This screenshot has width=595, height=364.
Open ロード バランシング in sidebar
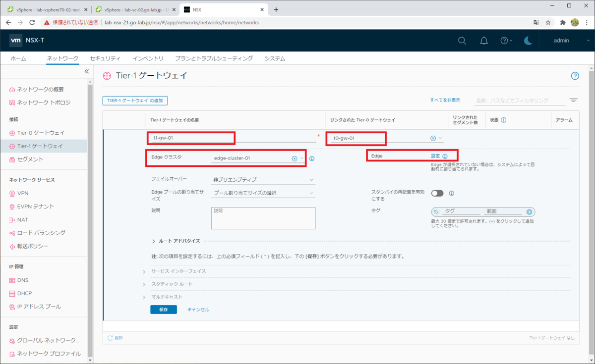coord(41,233)
